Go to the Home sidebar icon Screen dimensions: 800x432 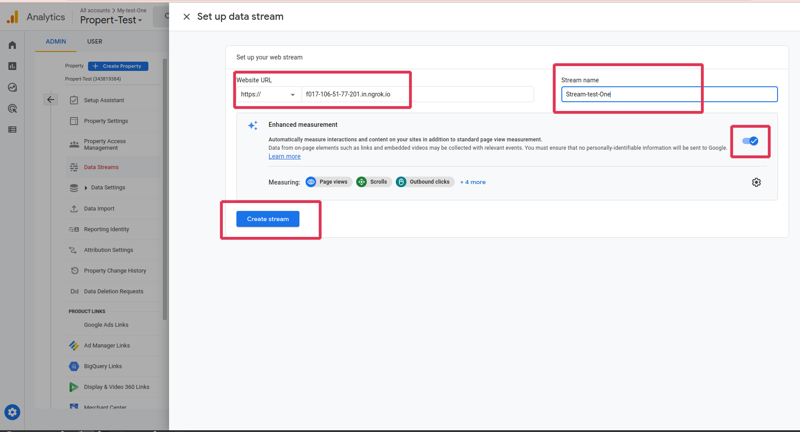[x=12, y=45]
